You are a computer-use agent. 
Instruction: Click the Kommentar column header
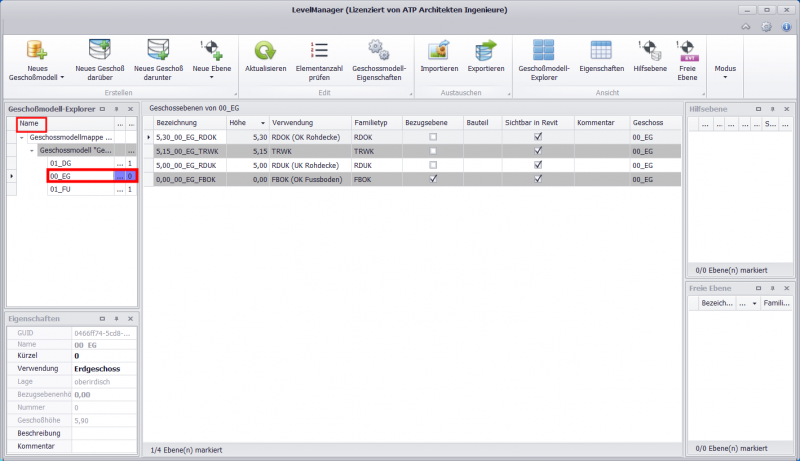coord(602,123)
